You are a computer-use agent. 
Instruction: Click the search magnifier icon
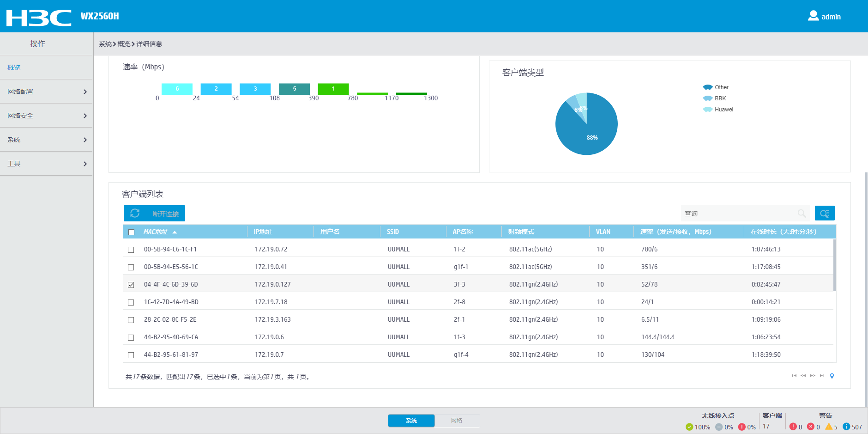click(x=802, y=213)
